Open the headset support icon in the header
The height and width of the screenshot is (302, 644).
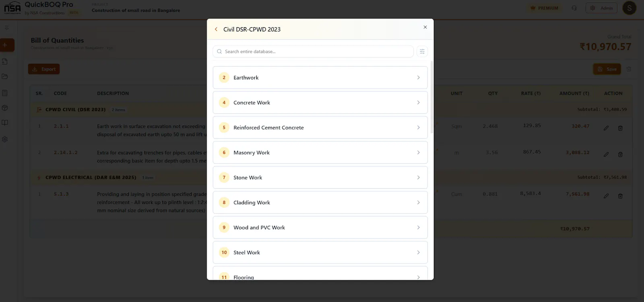pyautogui.click(x=574, y=8)
